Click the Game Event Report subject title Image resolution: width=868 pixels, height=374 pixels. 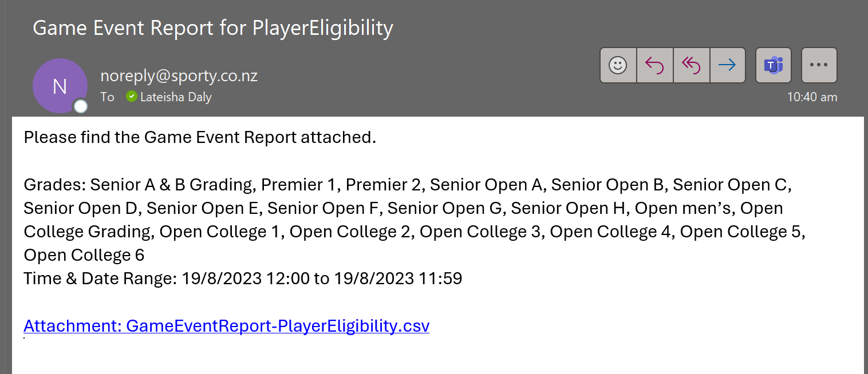pyautogui.click(x=213, y=27)
